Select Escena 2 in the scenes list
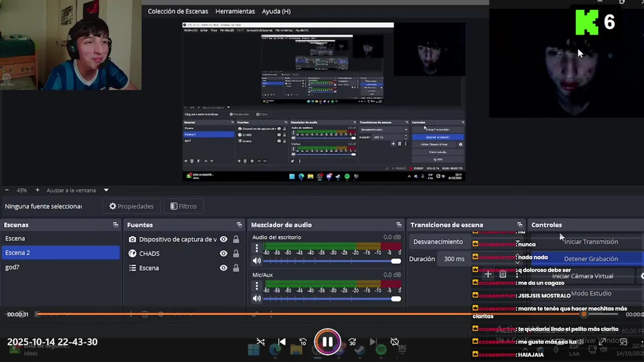Screen dimensions: 644x362 pyautogui.click(x=60, y=252)
